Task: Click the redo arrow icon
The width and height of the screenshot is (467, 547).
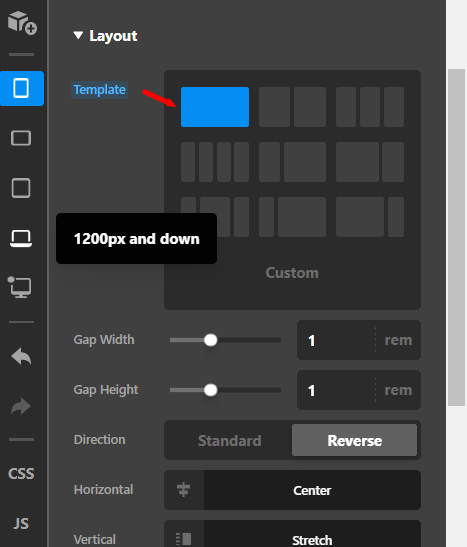Action: 21,406
